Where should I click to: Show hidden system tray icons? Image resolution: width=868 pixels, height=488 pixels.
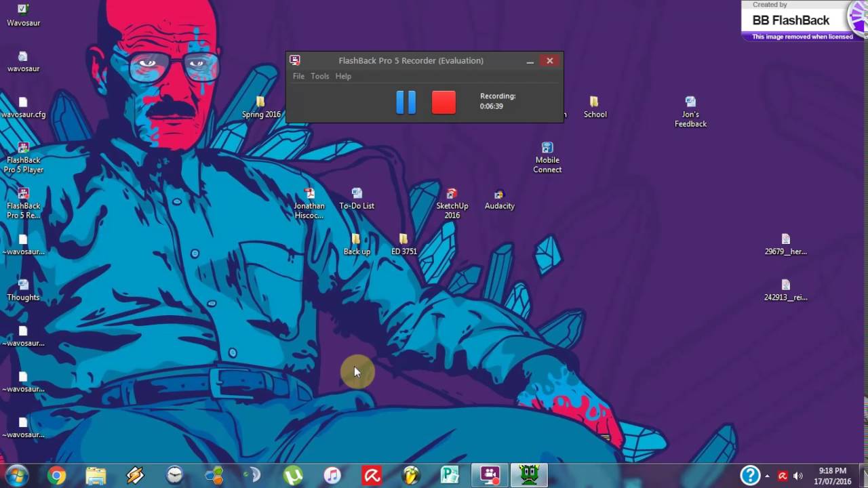[767, 476]
